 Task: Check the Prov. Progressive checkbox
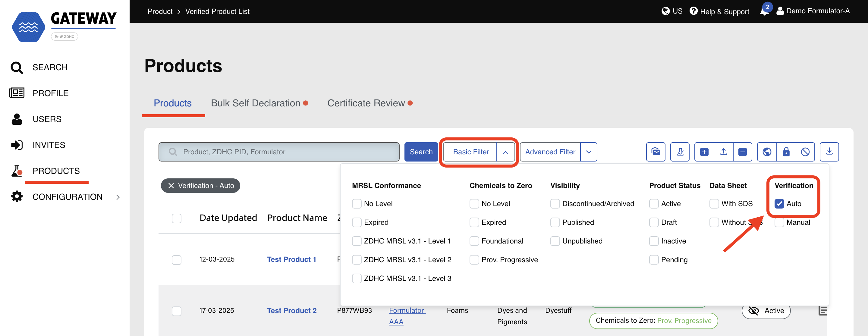point(474,260)
